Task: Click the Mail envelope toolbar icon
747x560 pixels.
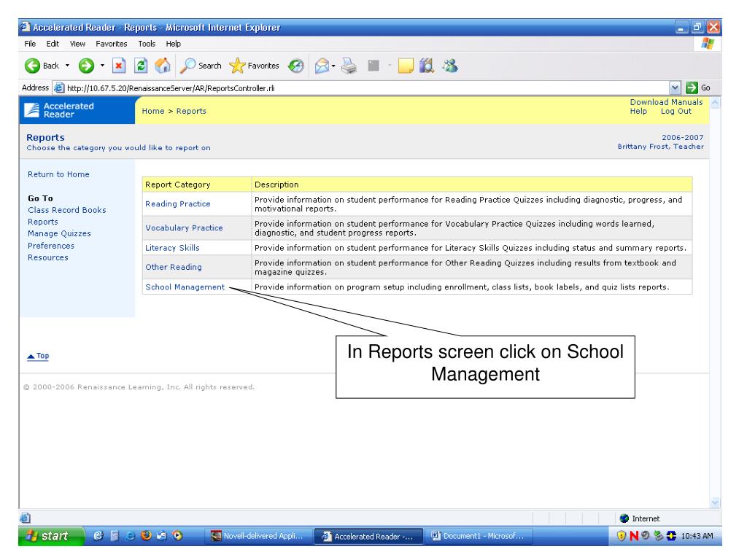Action: click(x=322, y=66)
